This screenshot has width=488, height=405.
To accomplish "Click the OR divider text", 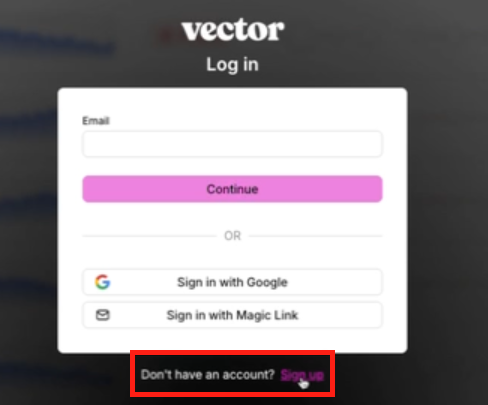I will [232, 236].
